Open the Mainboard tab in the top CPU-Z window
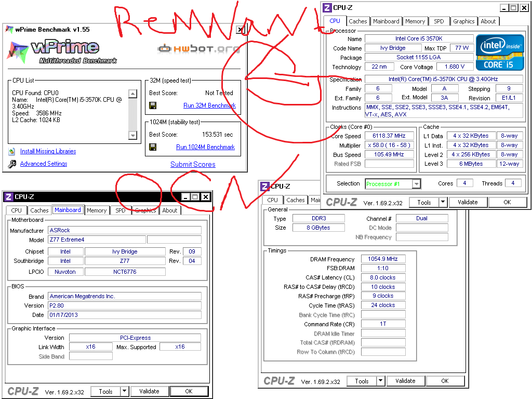The width and height of the screenshot is (532, 399). click(x=386, y=21)
